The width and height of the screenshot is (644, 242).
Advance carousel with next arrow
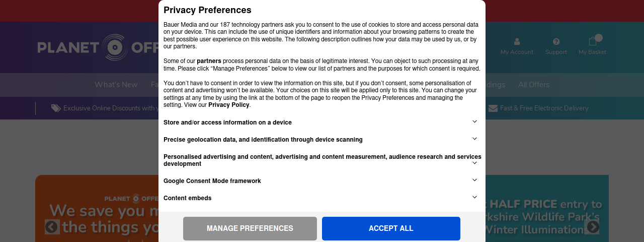(x=592, y=227)
